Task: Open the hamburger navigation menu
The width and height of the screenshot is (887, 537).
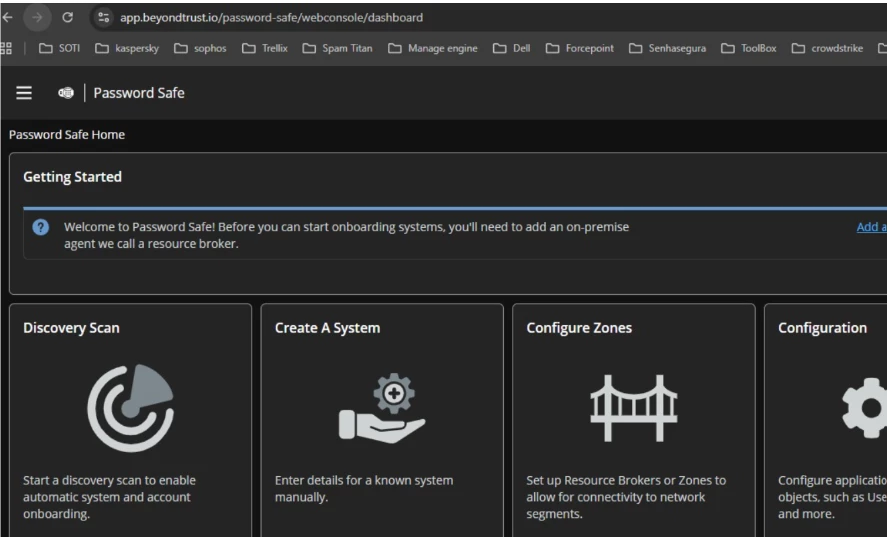Action: (24, 93)
